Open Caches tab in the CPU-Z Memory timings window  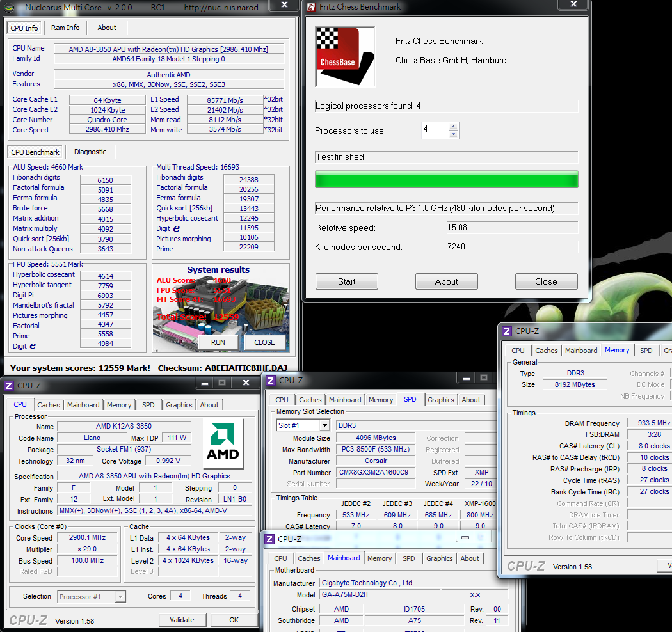[x=547, y=351]
